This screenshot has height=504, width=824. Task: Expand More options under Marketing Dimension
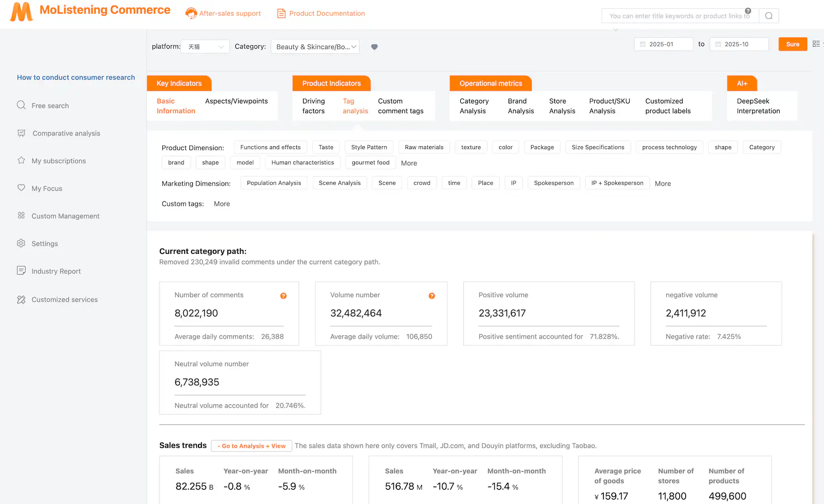(663, 183)
